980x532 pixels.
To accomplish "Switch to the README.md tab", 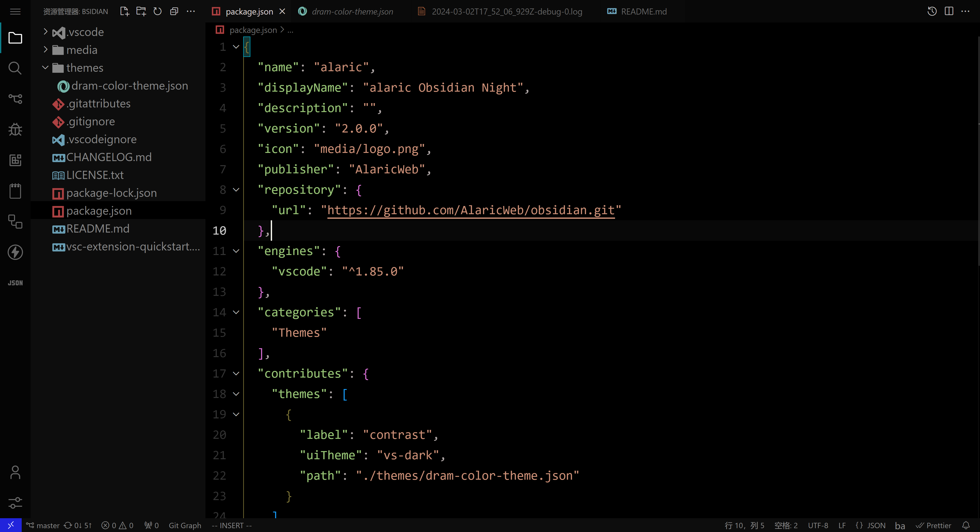I will coord(644,11).
